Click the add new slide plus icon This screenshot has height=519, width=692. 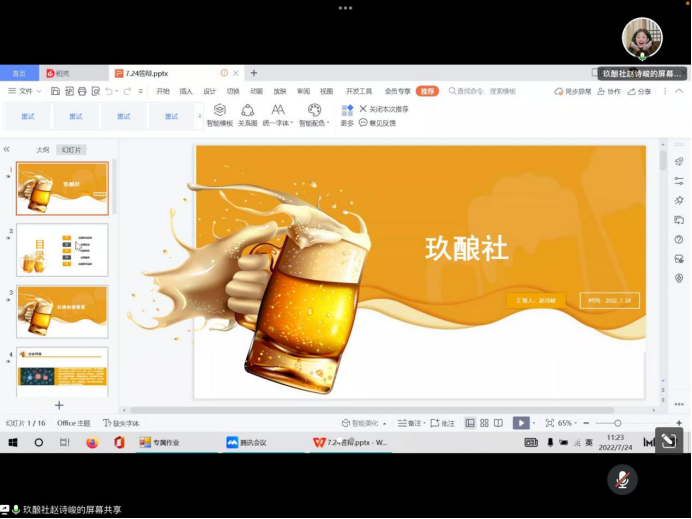[59, 405]
